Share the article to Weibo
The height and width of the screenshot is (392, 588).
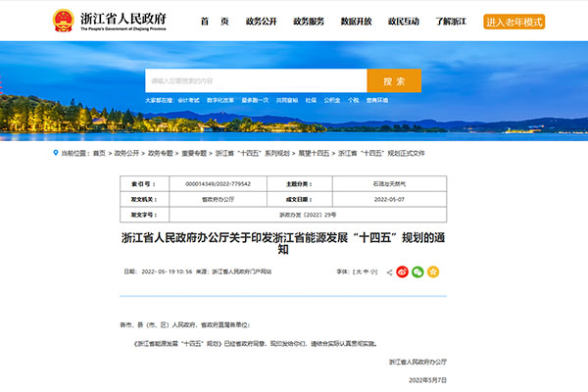pyautogui.click(x=402, y=271)
